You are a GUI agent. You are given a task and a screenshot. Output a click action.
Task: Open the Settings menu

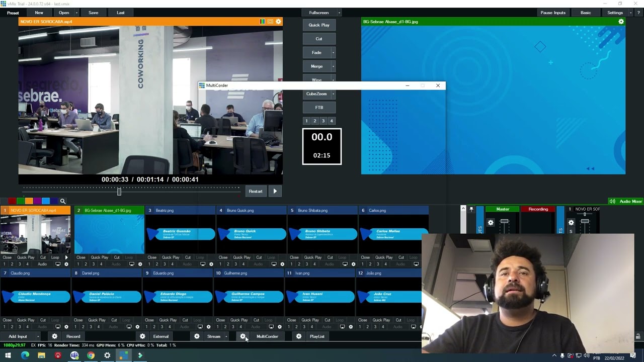coord(615,13)
